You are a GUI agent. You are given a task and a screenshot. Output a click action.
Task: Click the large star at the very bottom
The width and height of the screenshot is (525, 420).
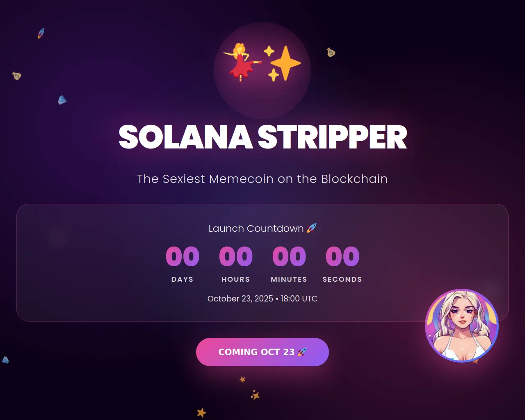point(201,412)
